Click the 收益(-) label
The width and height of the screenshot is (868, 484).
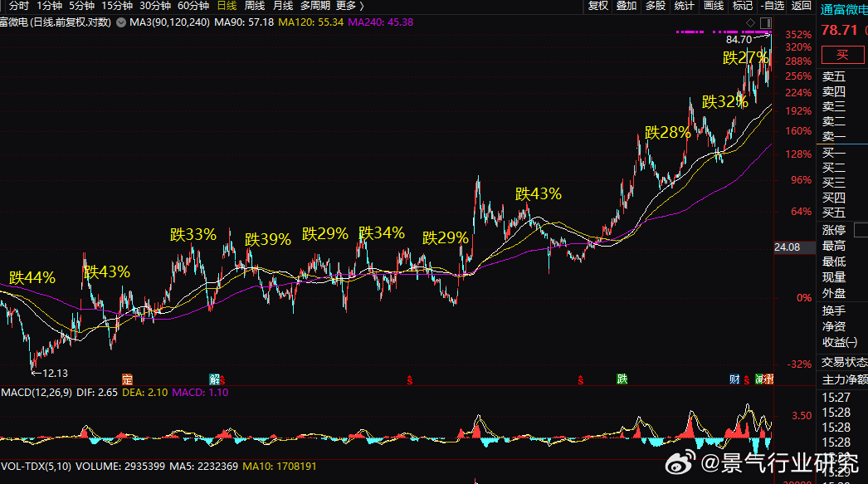[840, 342]
